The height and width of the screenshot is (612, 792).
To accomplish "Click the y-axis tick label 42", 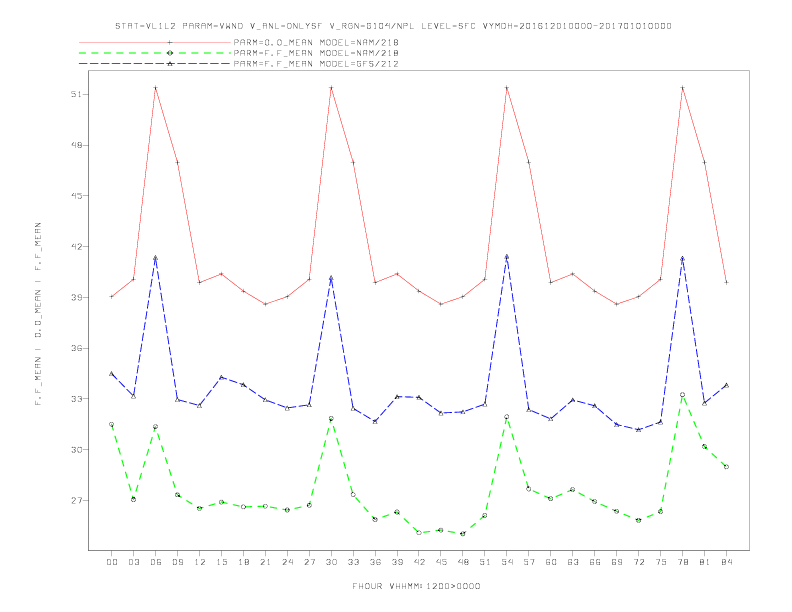I will coord(76,247).
